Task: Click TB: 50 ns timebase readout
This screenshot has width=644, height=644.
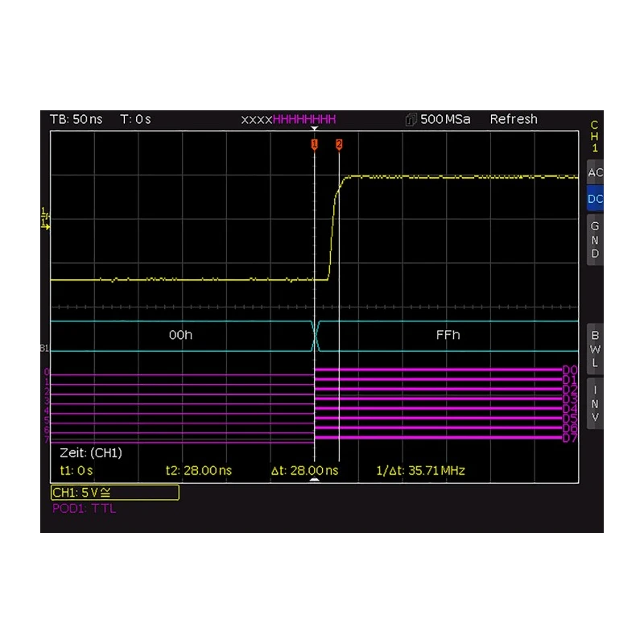Action: [76, 119]
